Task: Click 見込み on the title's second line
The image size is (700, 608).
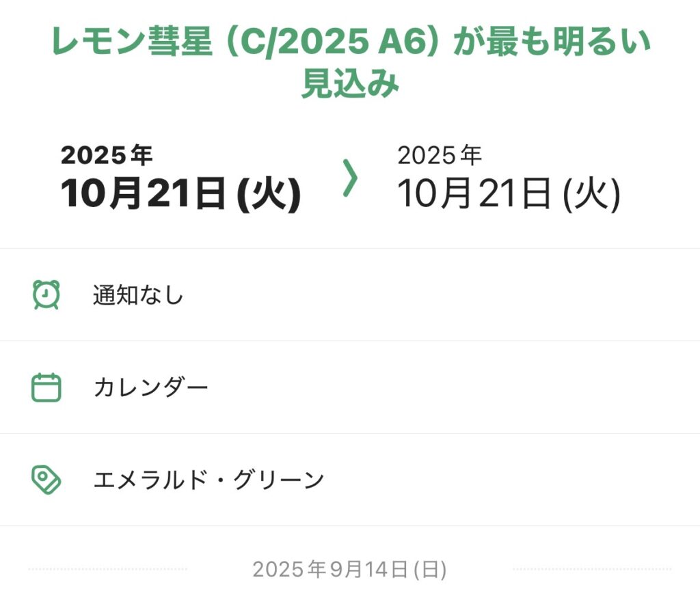Action: point(350,85)
